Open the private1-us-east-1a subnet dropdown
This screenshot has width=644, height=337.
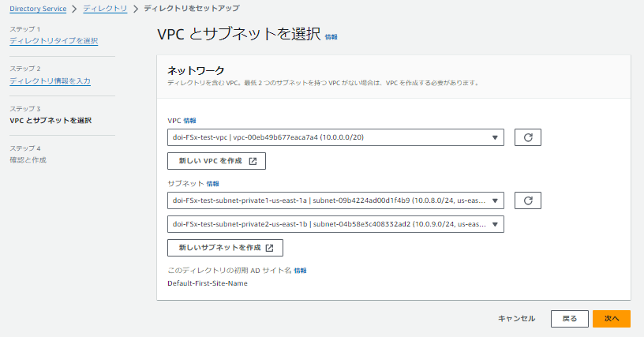point(335,200)
